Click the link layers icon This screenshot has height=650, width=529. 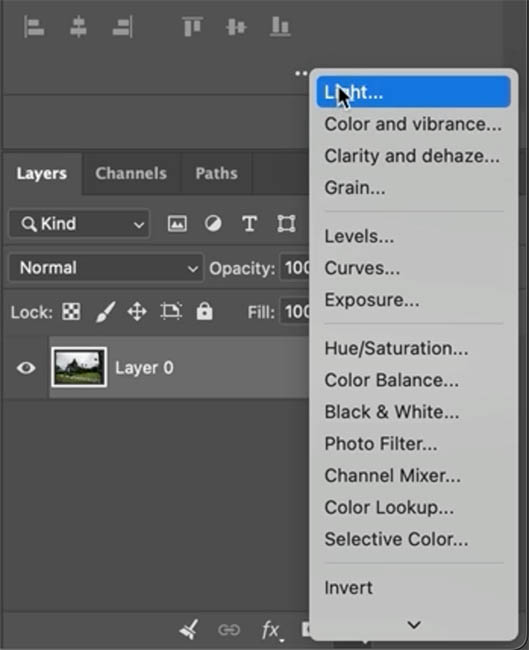229,630
